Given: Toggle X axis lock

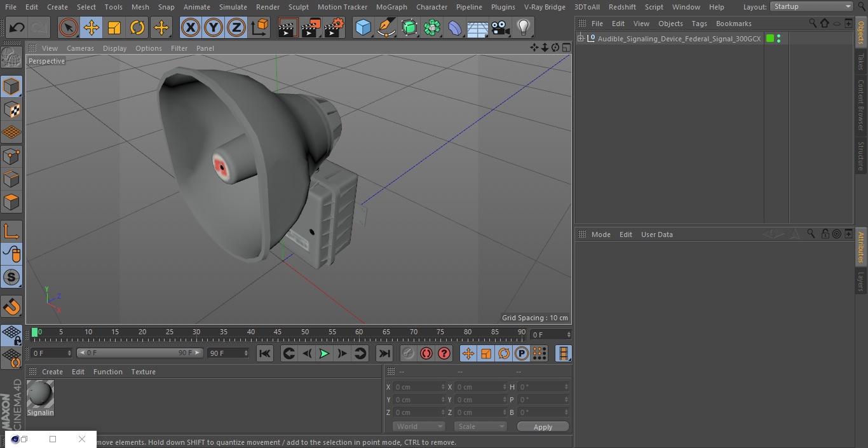Looking at the screenshot, I should coord(191,28).
